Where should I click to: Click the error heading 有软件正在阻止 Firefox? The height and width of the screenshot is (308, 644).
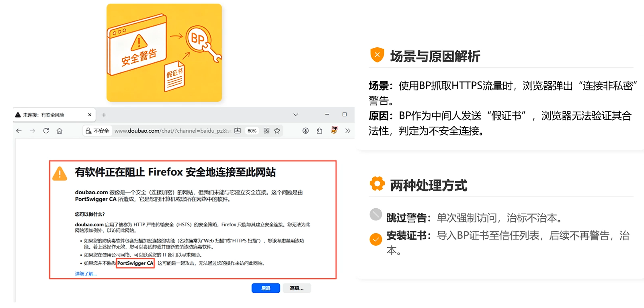(x=175, y=172)
